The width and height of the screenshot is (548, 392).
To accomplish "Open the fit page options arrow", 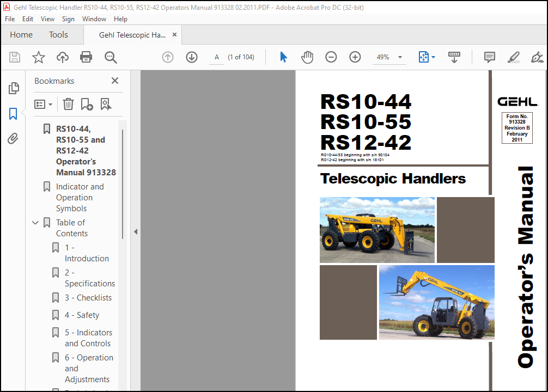I will (x=434, y=57).
